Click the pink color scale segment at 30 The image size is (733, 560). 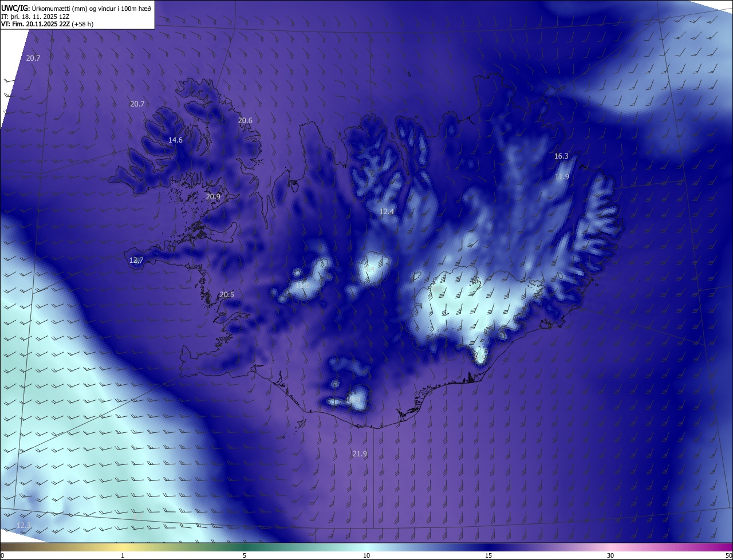pyautogui.click(x=610, y=547)
